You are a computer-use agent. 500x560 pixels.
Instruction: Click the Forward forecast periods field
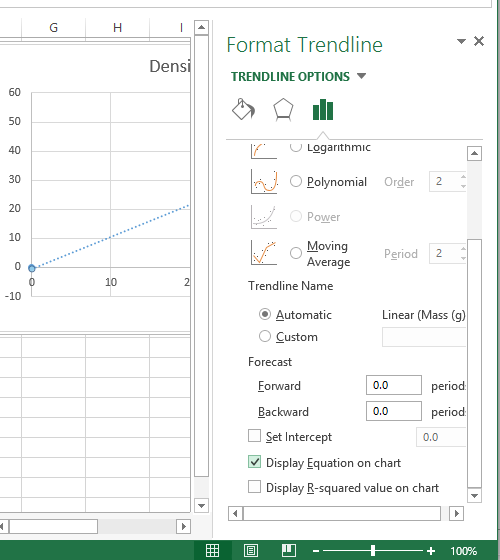[x=394, y=385]
